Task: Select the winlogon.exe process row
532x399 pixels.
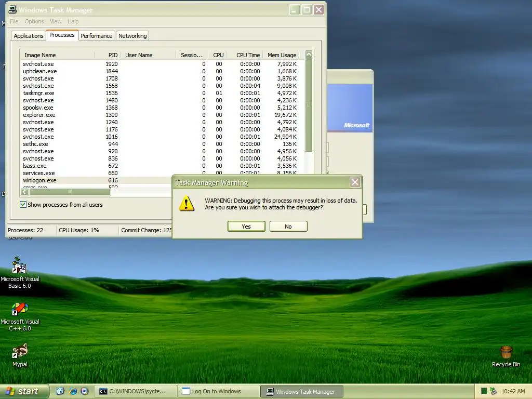Action: pyautogui.click(x=97, y=180)
